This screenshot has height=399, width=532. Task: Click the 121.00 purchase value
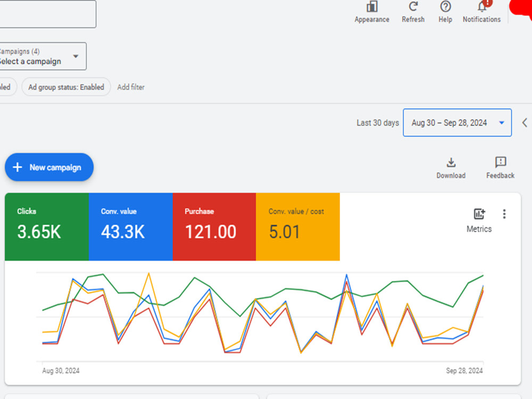pos(211,232)
